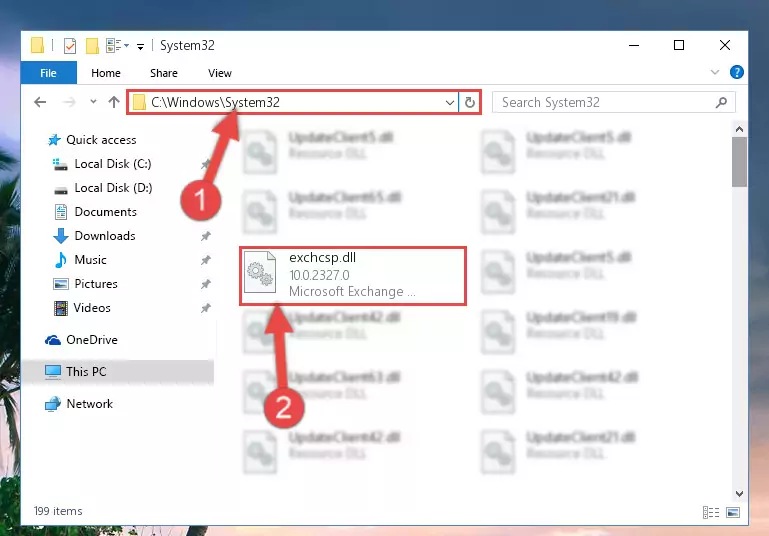Image resolution: width=769 pixels, height=536 pixels.
Task: Open the Help icon
Action: click(736, 72)
